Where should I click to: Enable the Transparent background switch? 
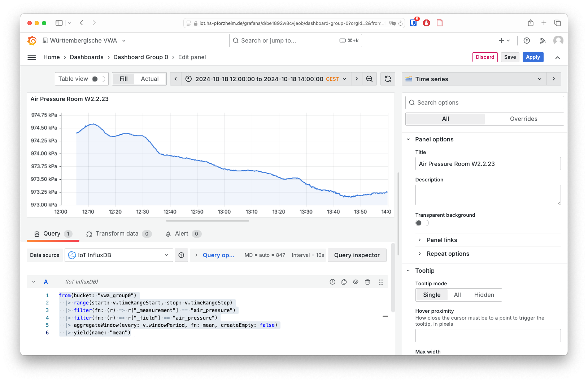(x=422, y=223)
